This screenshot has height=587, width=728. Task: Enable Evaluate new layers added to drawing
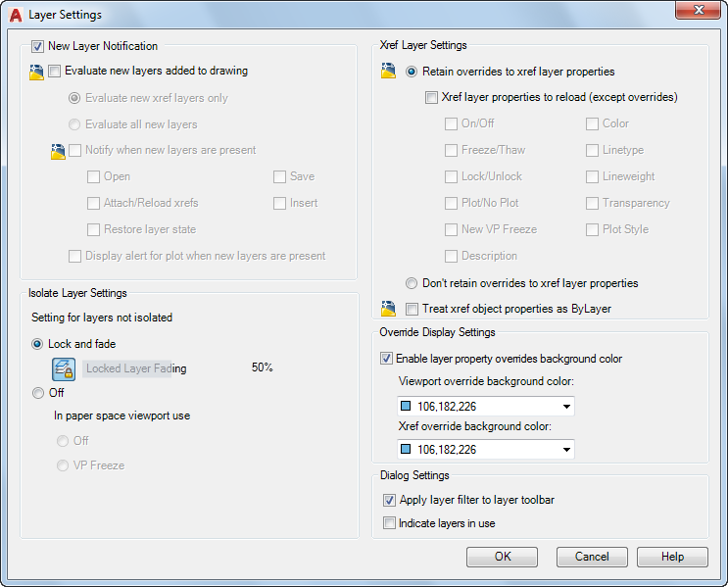click(56, 72)
